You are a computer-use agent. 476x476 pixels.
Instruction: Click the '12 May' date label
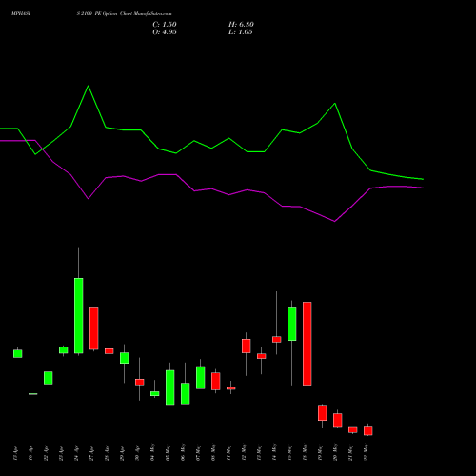pos(244,453)
